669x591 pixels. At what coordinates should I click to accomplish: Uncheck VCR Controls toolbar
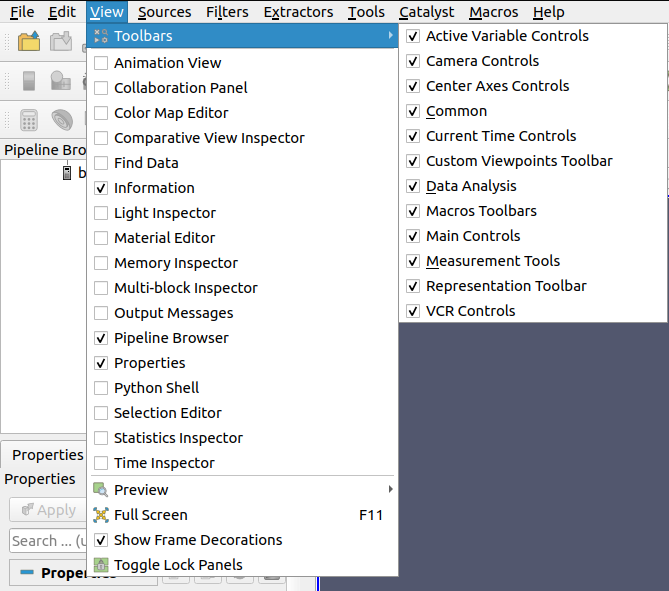(413, 311)
